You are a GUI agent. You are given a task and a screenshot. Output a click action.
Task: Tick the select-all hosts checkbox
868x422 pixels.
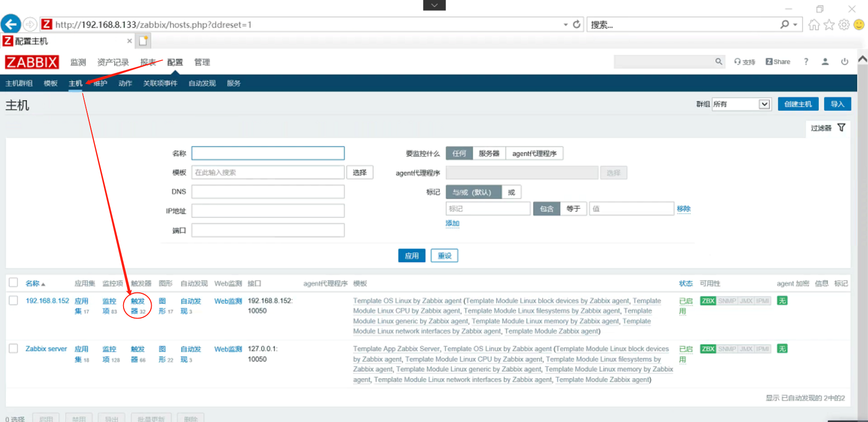(x=14, y=283)
